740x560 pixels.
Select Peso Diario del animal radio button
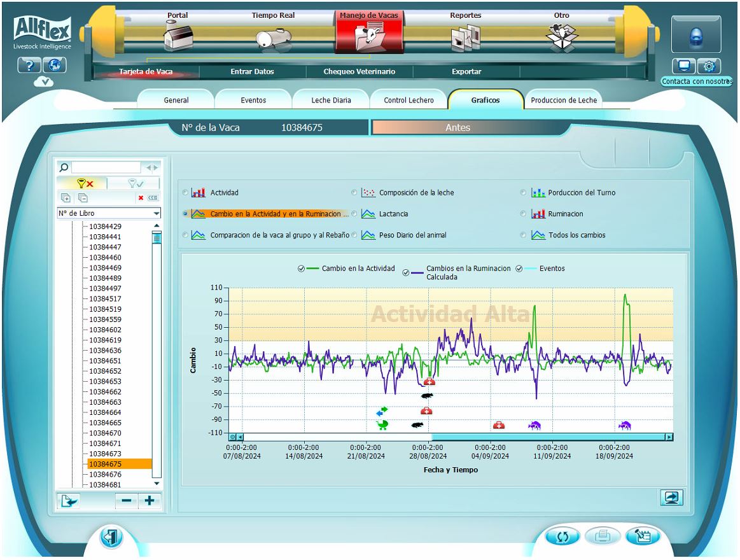354,235
